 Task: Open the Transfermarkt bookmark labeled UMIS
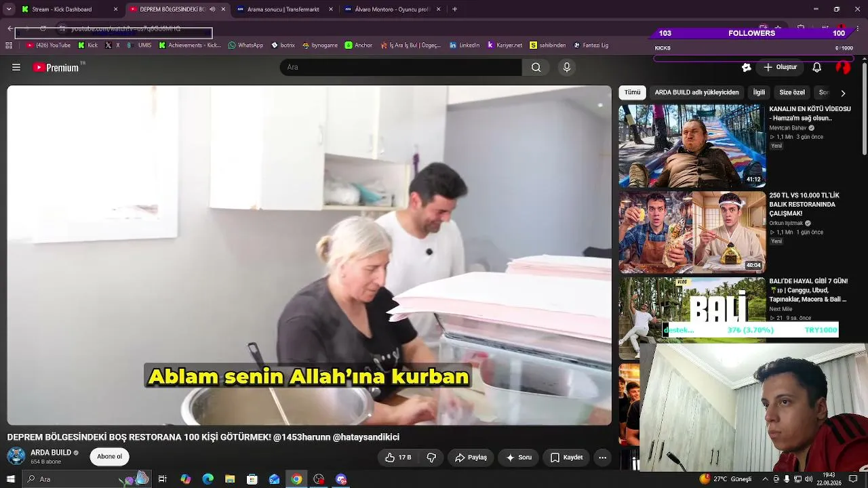click(x=139, y=45)
